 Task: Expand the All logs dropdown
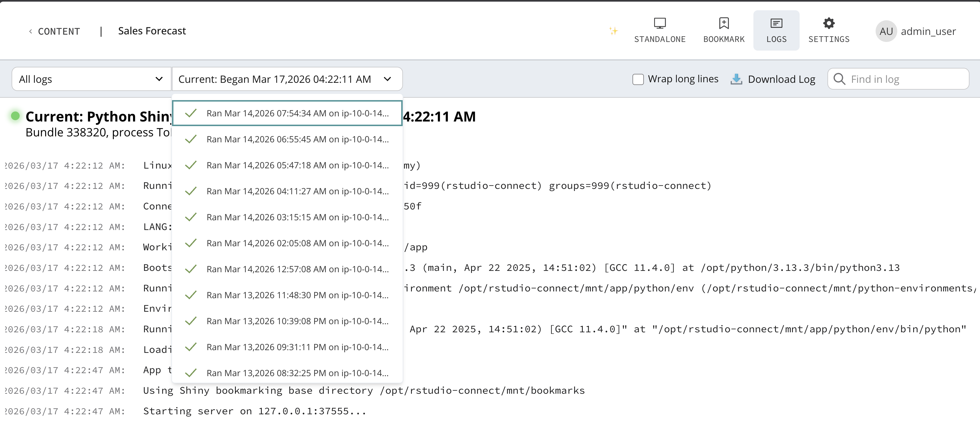(x=91, y=79)
